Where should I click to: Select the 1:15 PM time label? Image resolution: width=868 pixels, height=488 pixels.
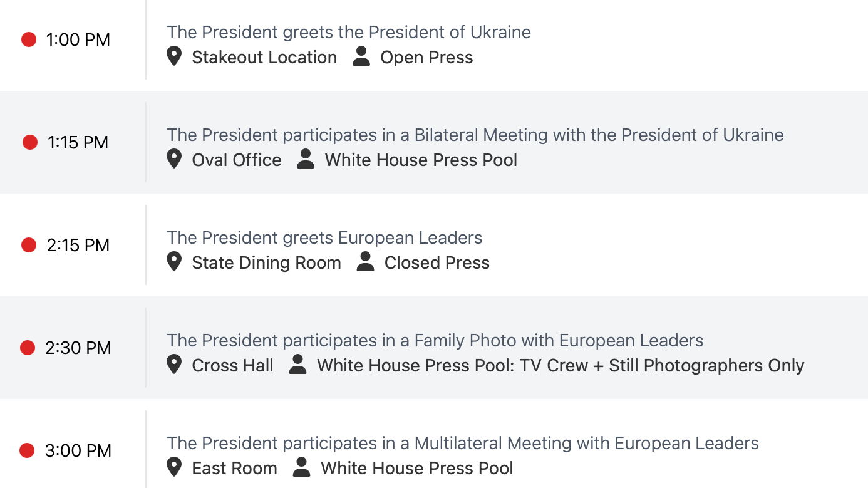(78, 143)
